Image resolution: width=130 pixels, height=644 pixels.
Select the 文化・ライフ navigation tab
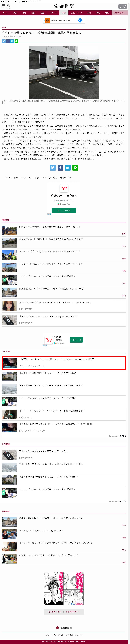(76, 13)
